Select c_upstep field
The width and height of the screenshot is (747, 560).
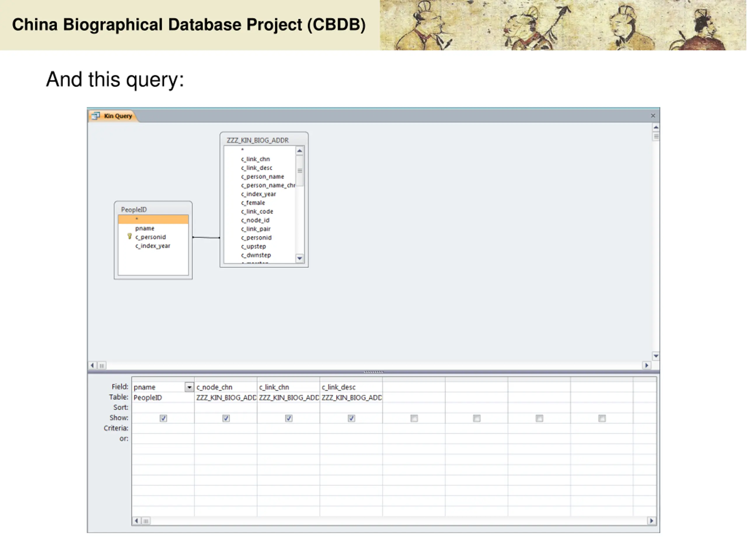pos(253,246)
